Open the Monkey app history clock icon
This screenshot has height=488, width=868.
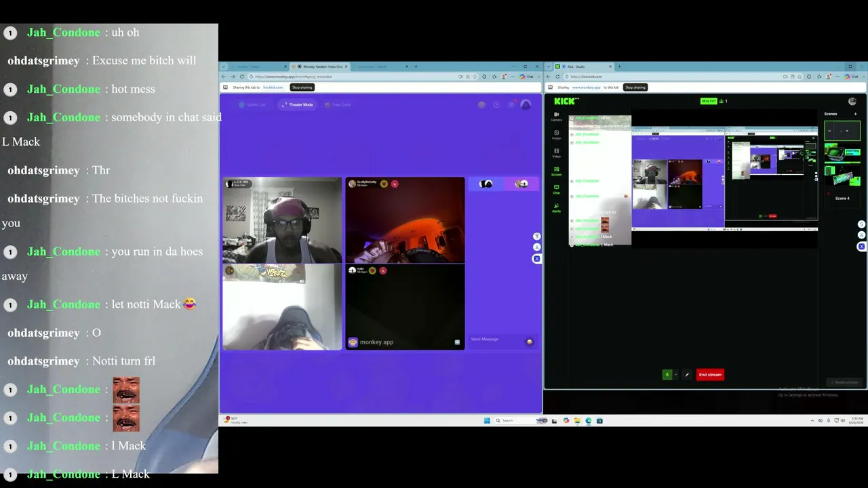coord(496,104)
